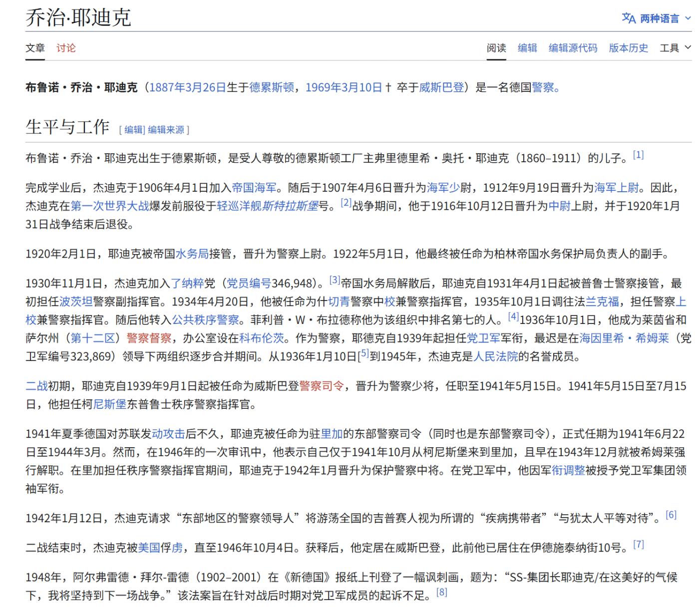Click the 编辑 tab at the top
Screen dimensions: 699x616
click(527, 48)
